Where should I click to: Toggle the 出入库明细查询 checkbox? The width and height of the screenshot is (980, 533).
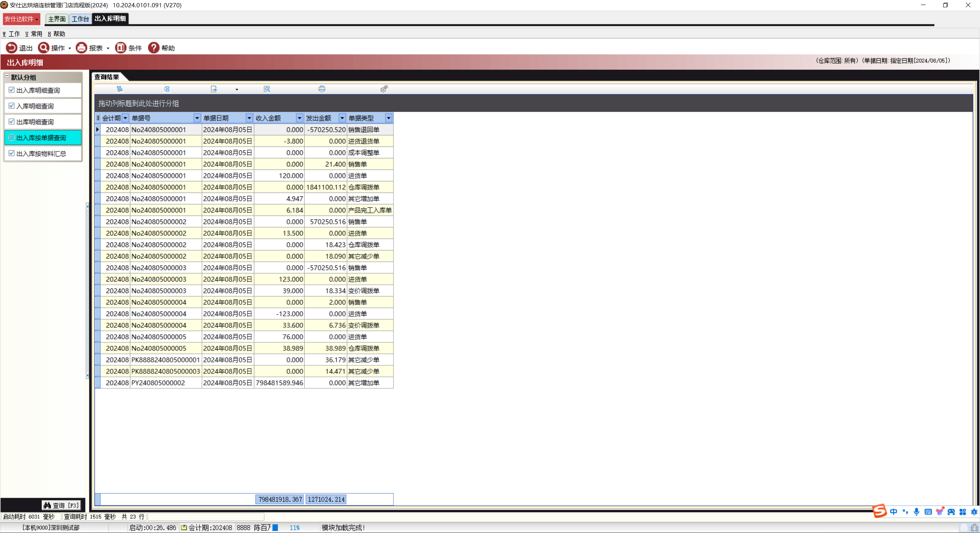tap(11, 90)
